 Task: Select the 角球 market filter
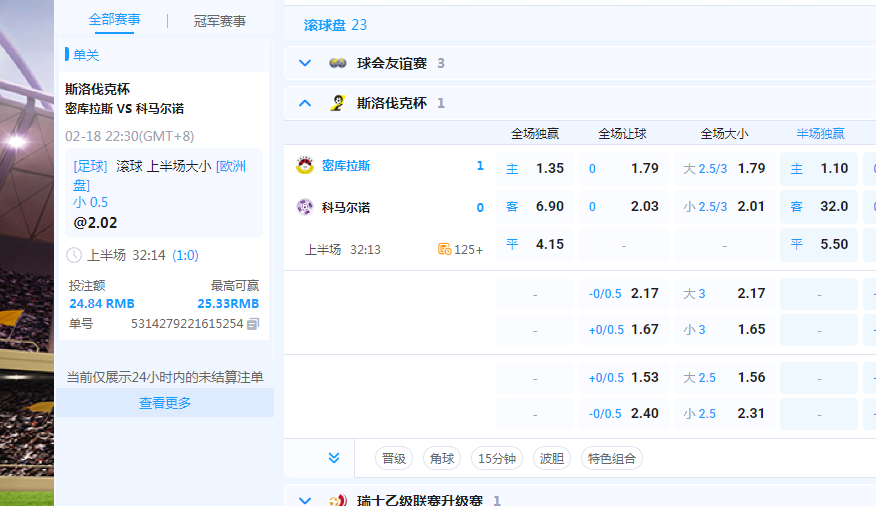(x=442, y=459)
